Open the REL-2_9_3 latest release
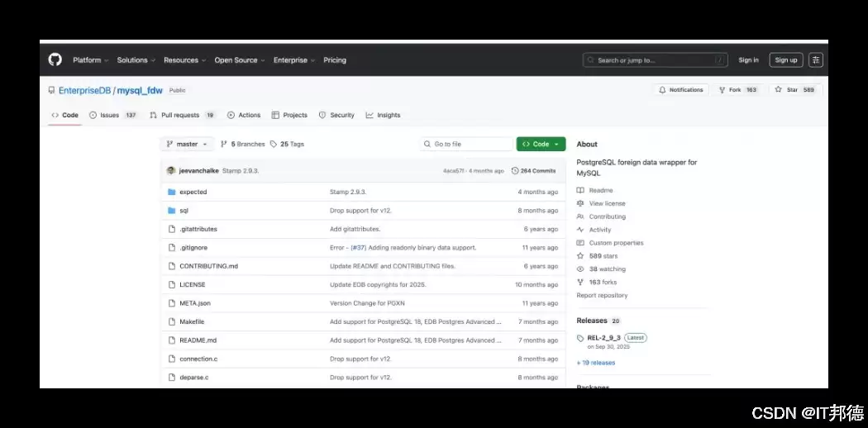The image size is (868, 428). 603,337
